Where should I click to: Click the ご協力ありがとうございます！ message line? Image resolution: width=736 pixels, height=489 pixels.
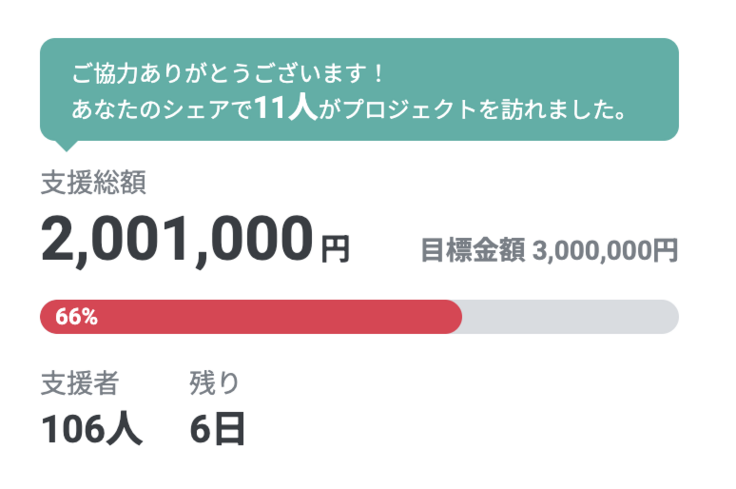tap(228, 75)
